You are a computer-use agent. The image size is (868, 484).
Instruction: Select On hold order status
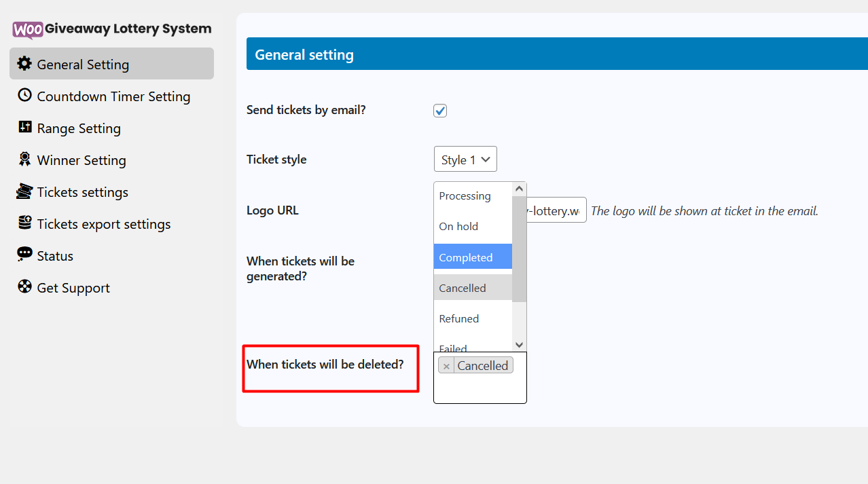pos(459,227)
